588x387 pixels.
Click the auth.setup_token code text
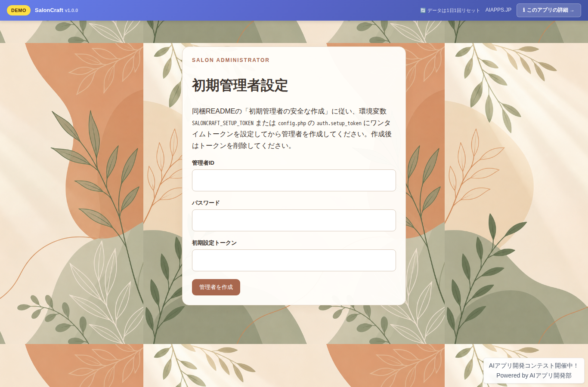point(339,123)
